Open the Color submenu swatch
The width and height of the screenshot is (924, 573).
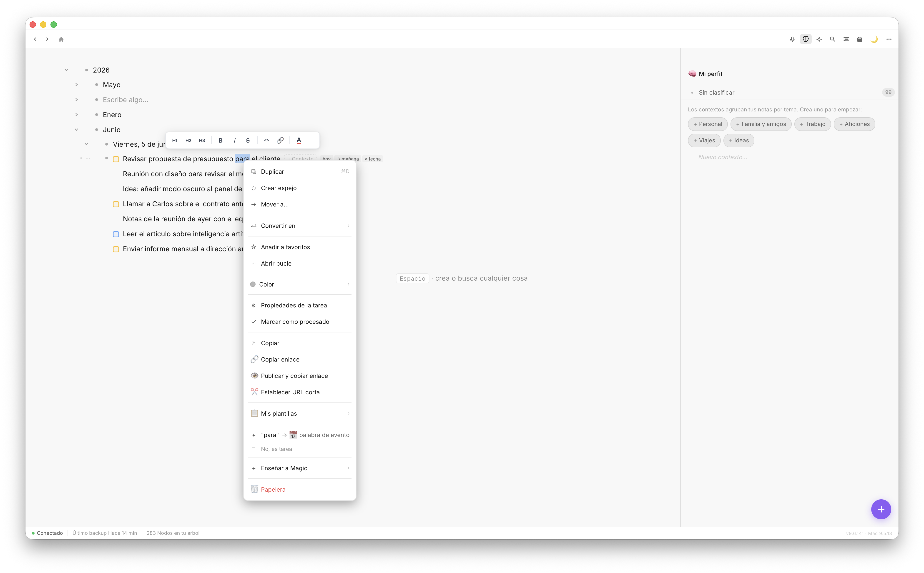click(x=253, y=284)
